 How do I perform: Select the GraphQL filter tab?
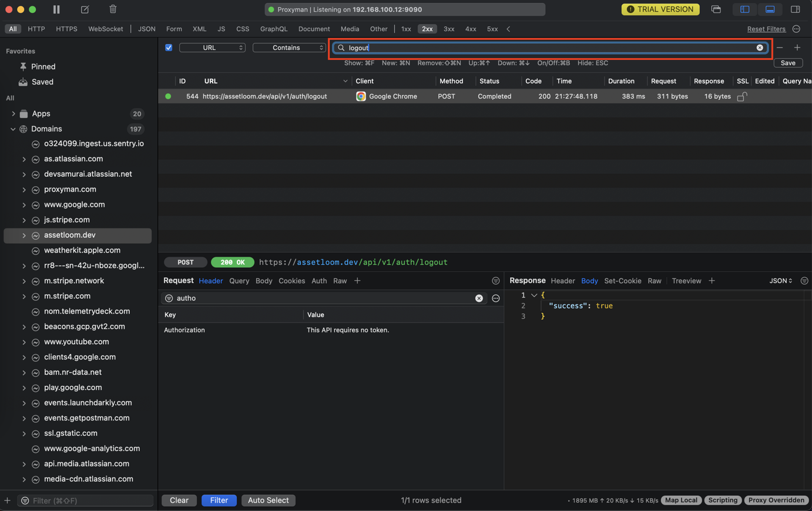274,29
